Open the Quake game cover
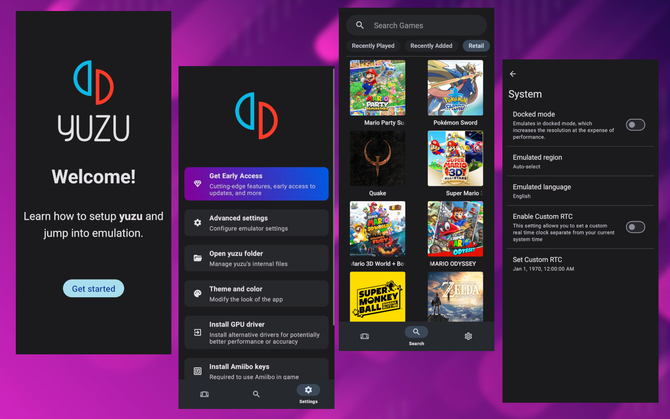This screenshot has width=670, height=419. tap(377, 158)
